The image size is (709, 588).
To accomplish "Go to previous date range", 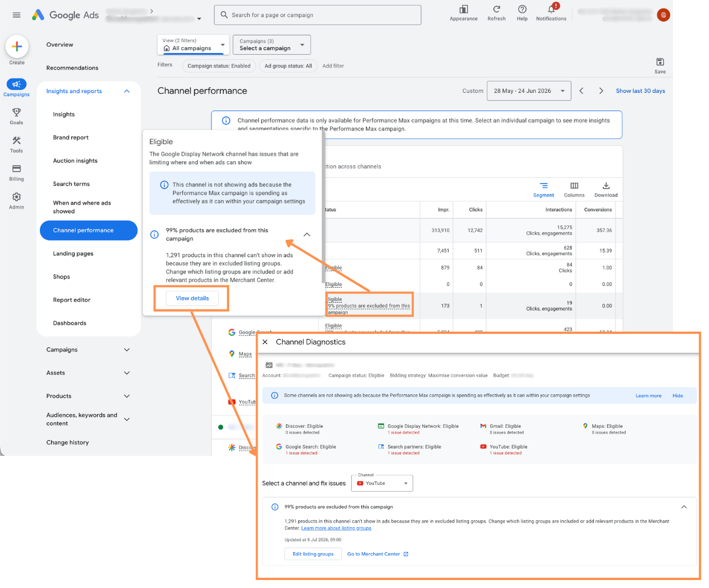I will pyautogui.click(x=581, y=91).
